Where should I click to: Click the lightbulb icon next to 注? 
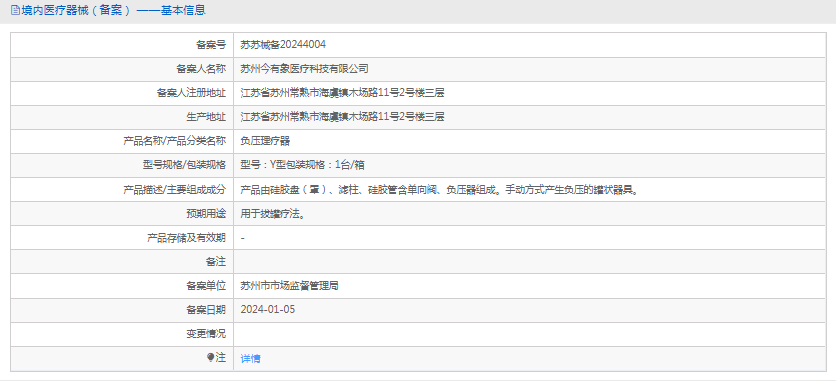click(211, 358)
